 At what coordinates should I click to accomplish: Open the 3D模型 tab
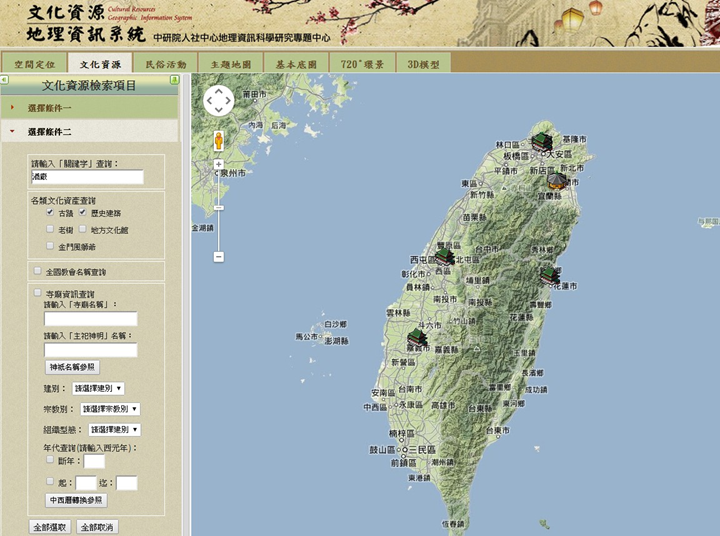pos(423,63)
